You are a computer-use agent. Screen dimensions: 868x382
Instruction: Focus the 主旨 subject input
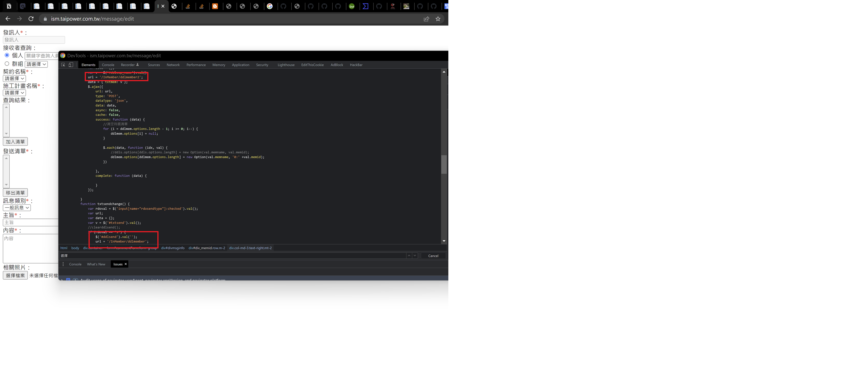click(x=31, y=222)
